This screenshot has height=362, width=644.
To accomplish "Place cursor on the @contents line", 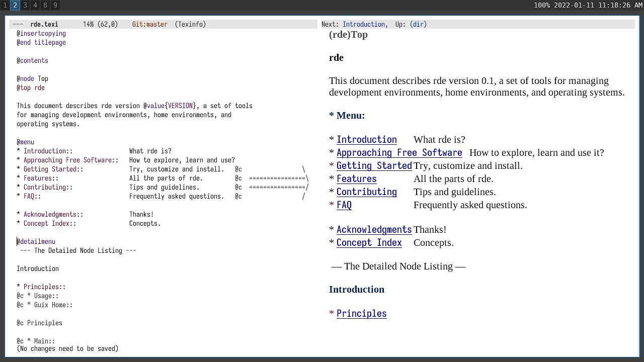I will pos(32,61).
